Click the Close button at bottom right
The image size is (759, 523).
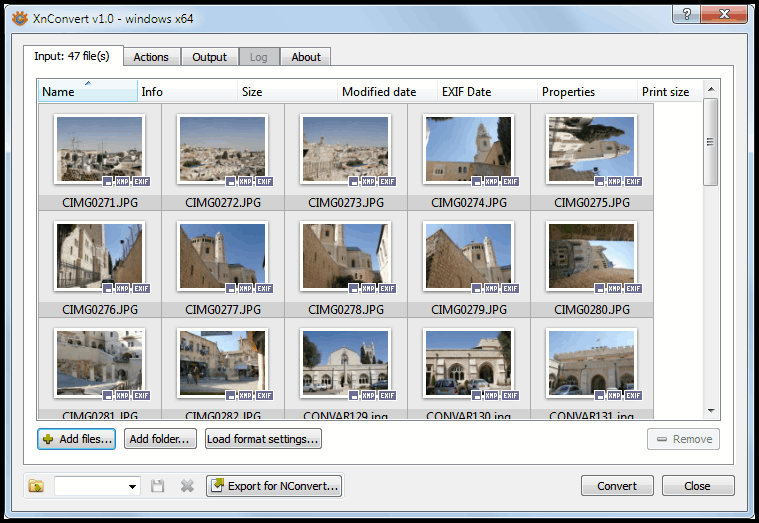(698, 486)
